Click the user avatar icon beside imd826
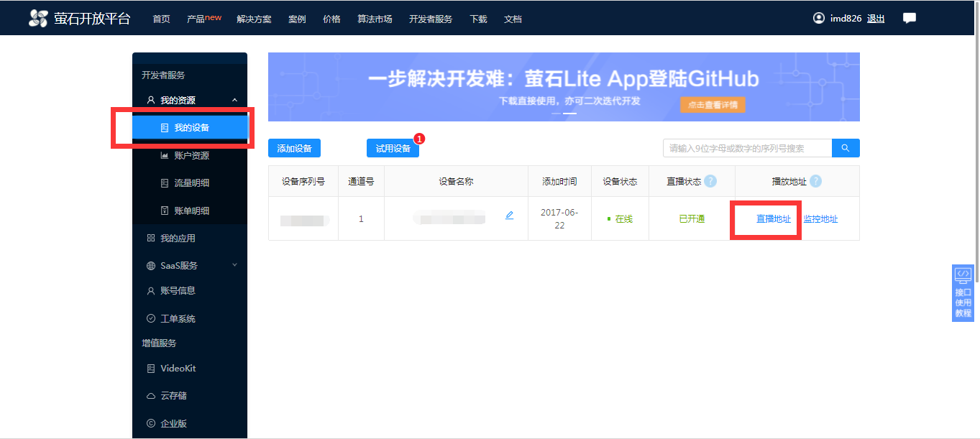This screenshot has width=980, height=439. (819, 18)
